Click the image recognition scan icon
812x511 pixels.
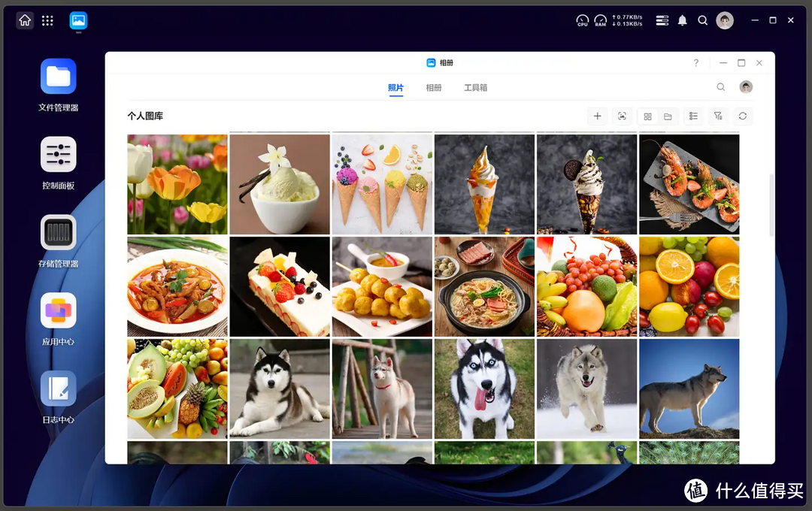pos(622,116)
